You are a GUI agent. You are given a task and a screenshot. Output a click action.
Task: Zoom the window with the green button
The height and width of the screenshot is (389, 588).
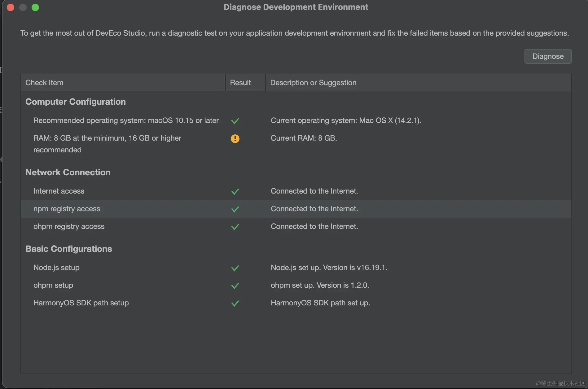coord(35,7)
